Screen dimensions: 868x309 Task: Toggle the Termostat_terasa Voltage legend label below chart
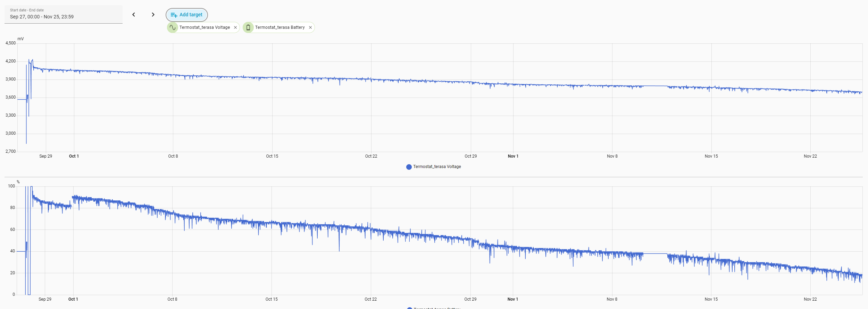437,167
